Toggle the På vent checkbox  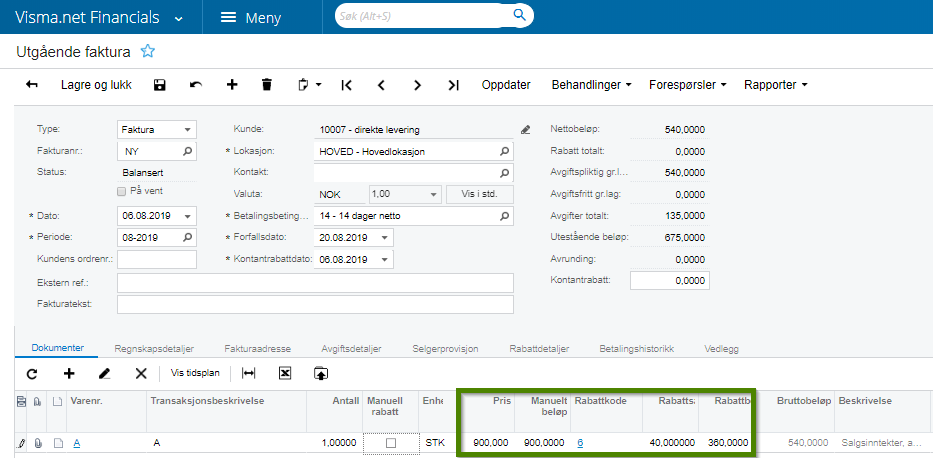[x=121, y=192]
